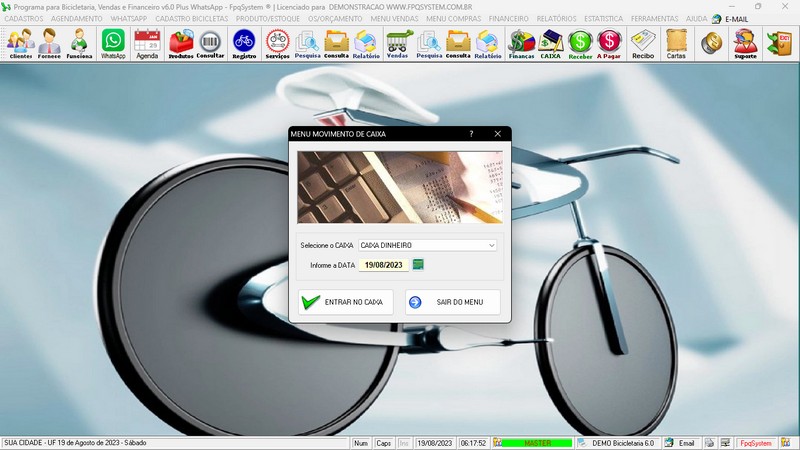Click the Exit door icon
Screen dimensions: 800x450
click(779, 43)
